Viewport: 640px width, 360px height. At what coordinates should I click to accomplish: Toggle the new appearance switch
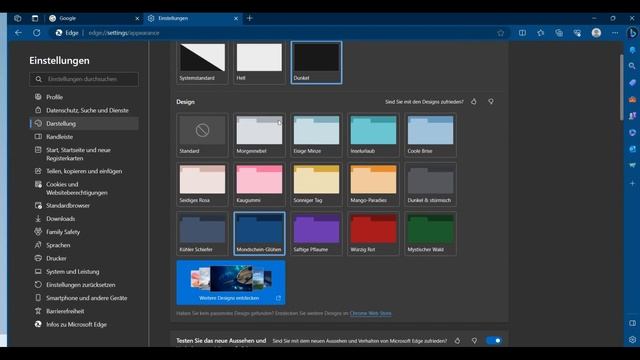coord(494,340)
